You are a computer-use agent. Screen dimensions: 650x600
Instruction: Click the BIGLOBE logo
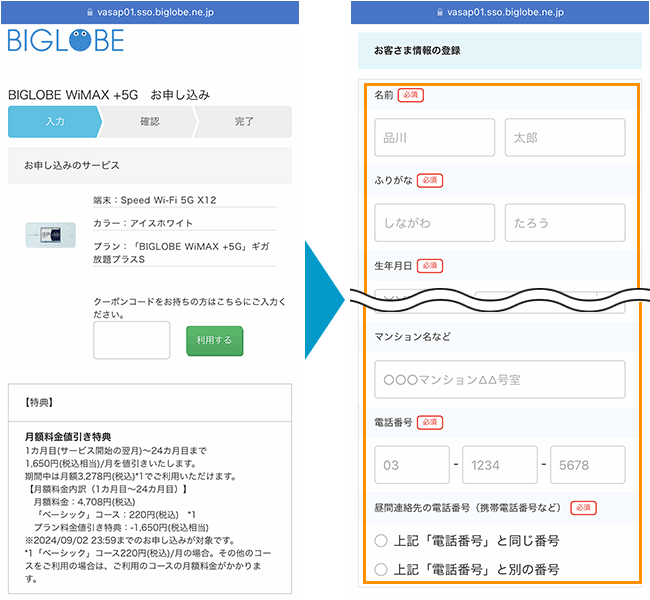tap(65, 40)
